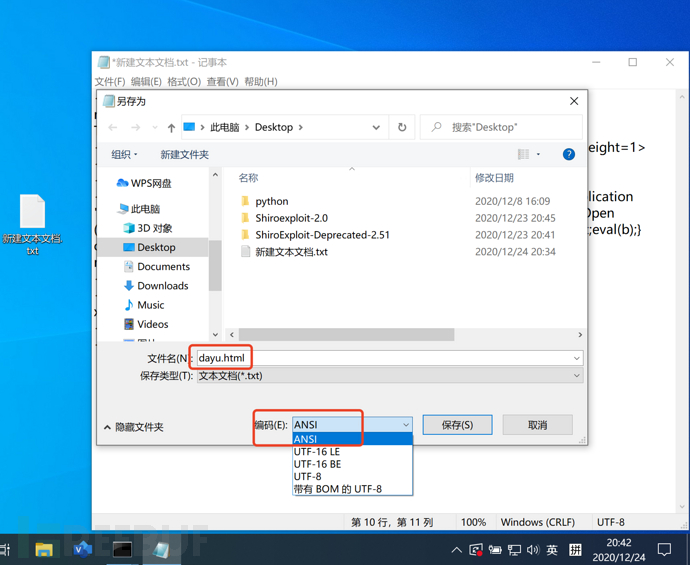Click the network tray icon
The width and height of the screenshot is (690, 565).
[514, 550]
